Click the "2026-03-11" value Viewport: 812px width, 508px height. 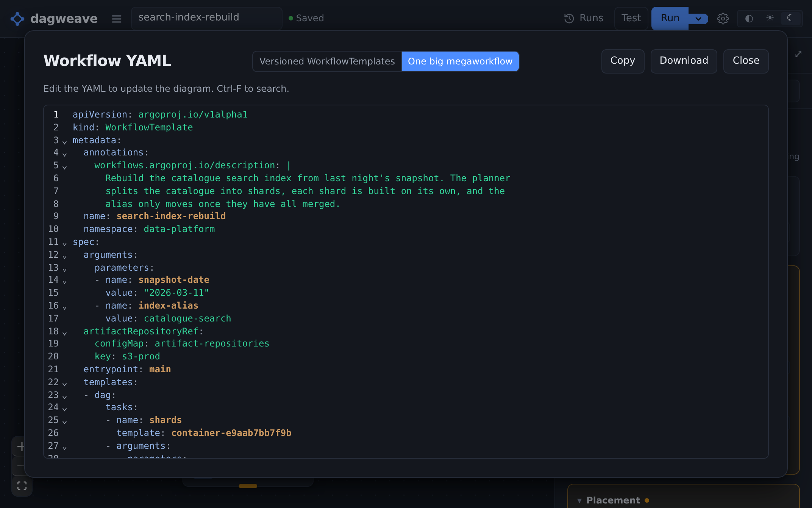tap(176, 293)
